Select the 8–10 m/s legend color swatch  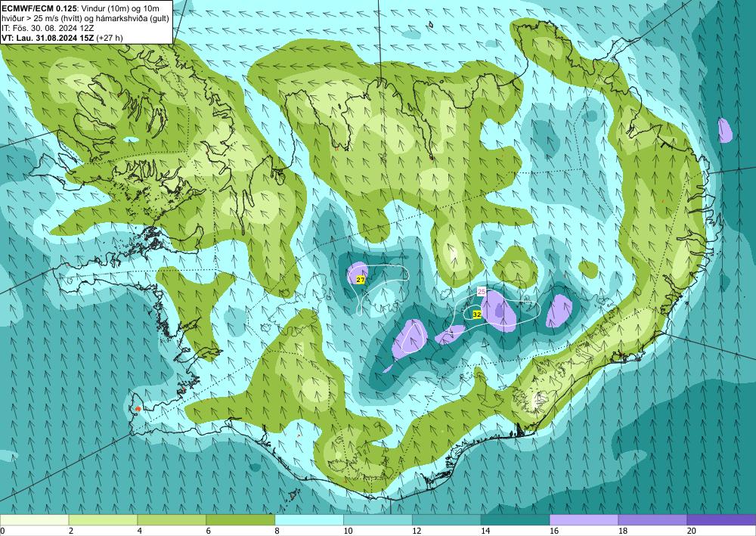[x=309, y=520]
